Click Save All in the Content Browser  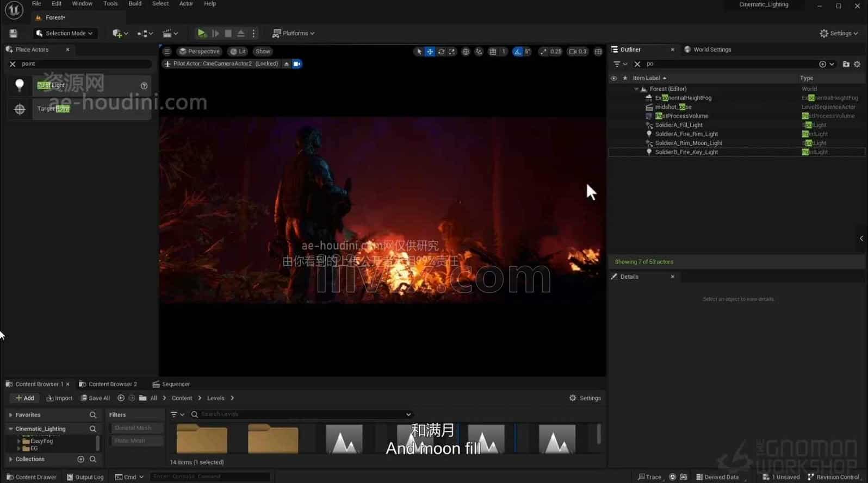pyautogui.click(x=95, y=398)
